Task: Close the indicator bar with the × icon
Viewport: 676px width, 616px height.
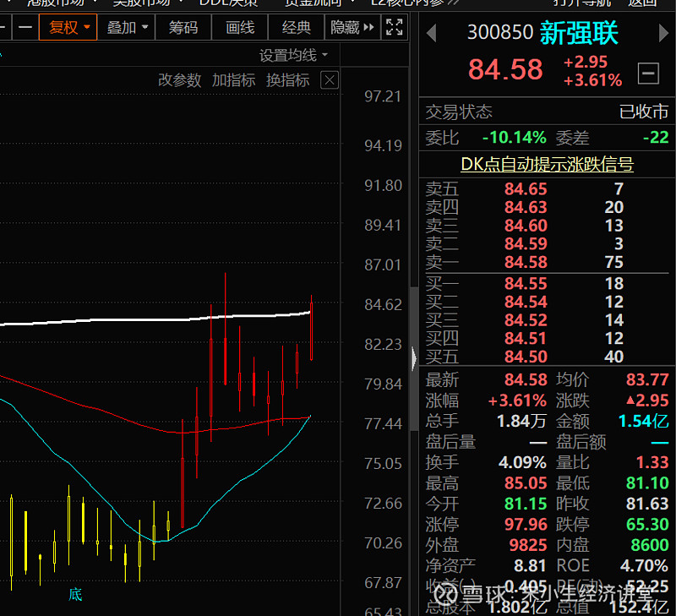Action: click(330, 82)
